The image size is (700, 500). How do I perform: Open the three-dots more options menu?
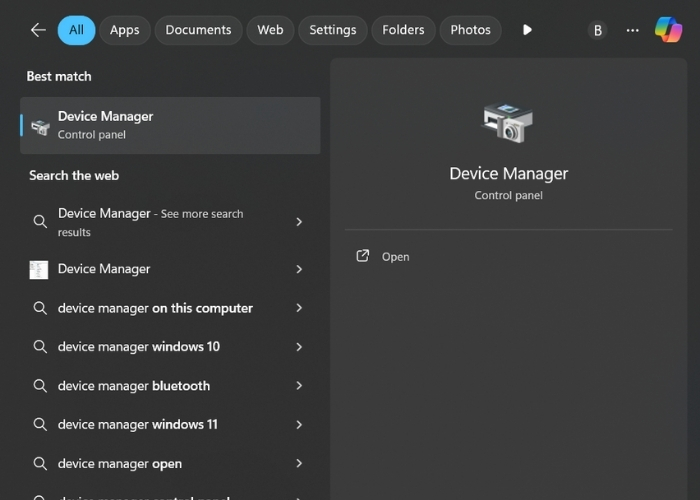coord(632,30)
